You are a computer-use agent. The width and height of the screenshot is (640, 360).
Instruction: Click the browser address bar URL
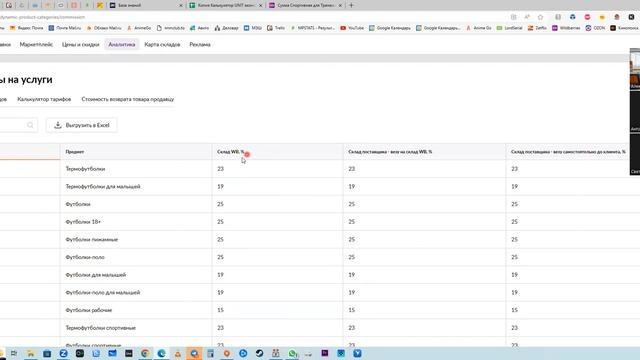point(43,17)
